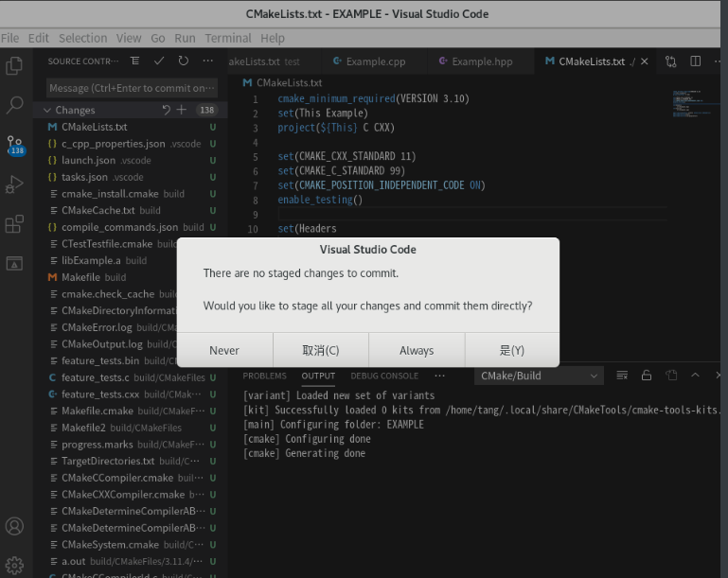Open source control more actions ellipsis
The height and width of the screenshot is (578, 728).
point(208,61)
